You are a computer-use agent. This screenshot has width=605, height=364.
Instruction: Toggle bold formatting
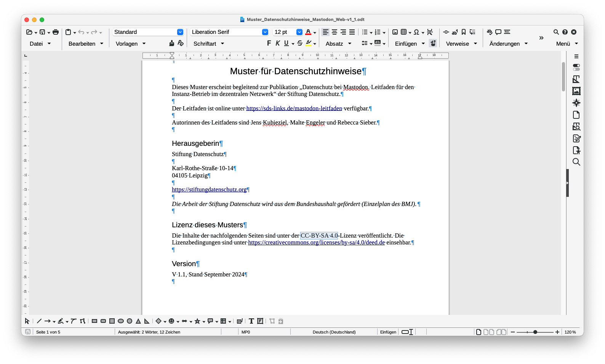pyautogui.click(x=269, y=43)
